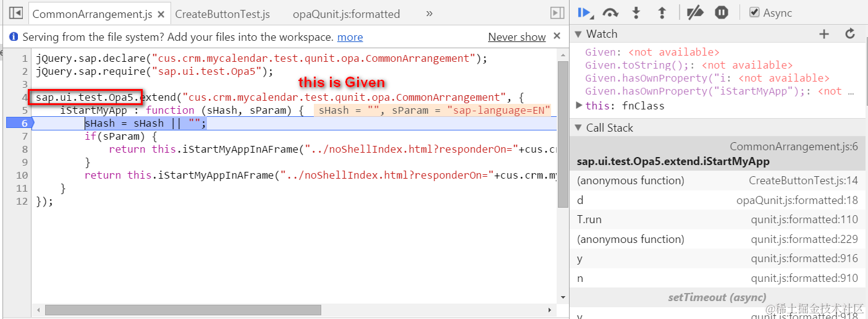
Task: Dismiss the workspace info bar
Action: (557, 36)
